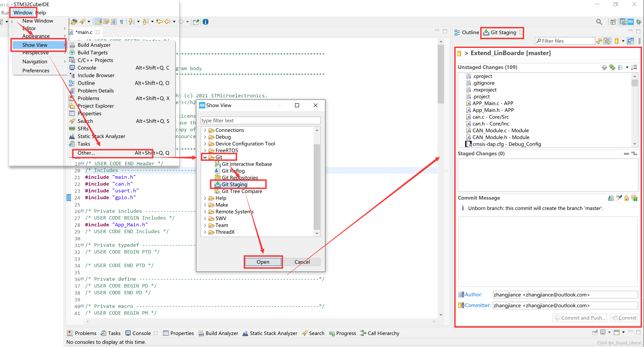The width and height of the screenshot is (644, 347).
Task: Click the Open button in Show View dialog
Action: click(x=263, y=262)
